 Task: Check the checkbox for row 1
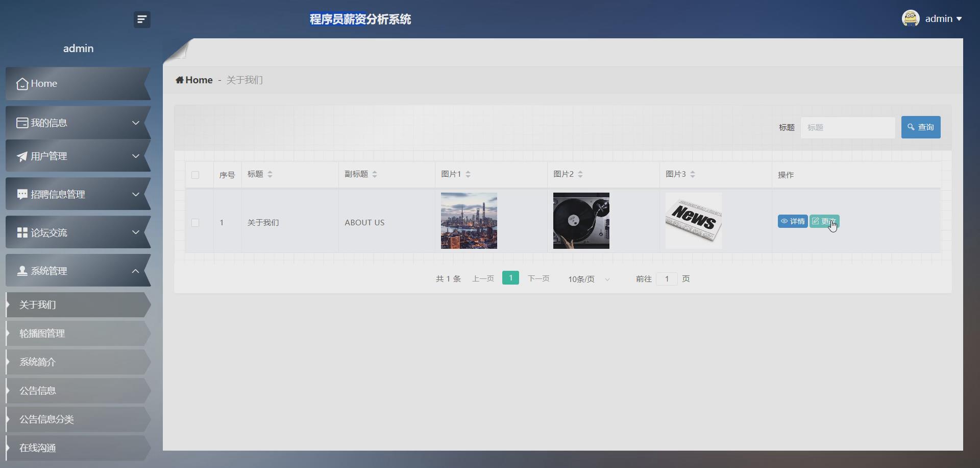[195, 223]
